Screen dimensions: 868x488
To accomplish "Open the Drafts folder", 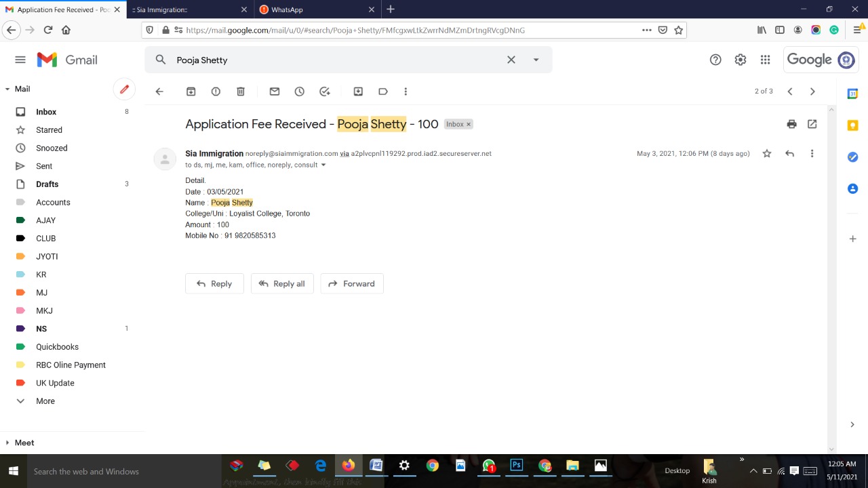I will (x=47, y=184).
